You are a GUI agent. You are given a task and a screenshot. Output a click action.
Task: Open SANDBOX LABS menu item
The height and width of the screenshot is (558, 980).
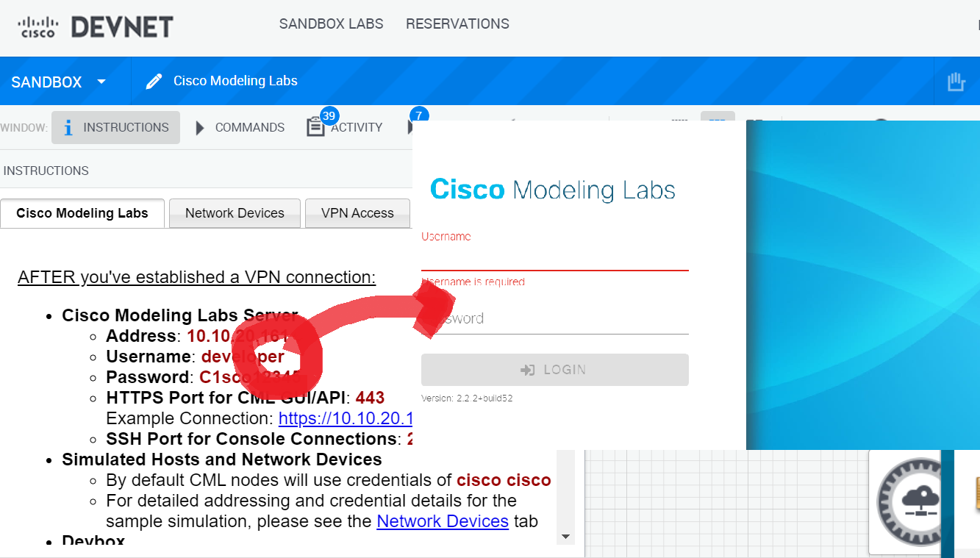coord(331,24)
